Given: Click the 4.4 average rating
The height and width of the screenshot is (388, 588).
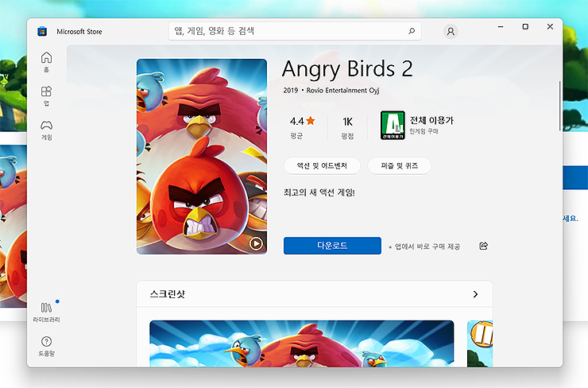Looking at the screenshot, I should point(296,121).
